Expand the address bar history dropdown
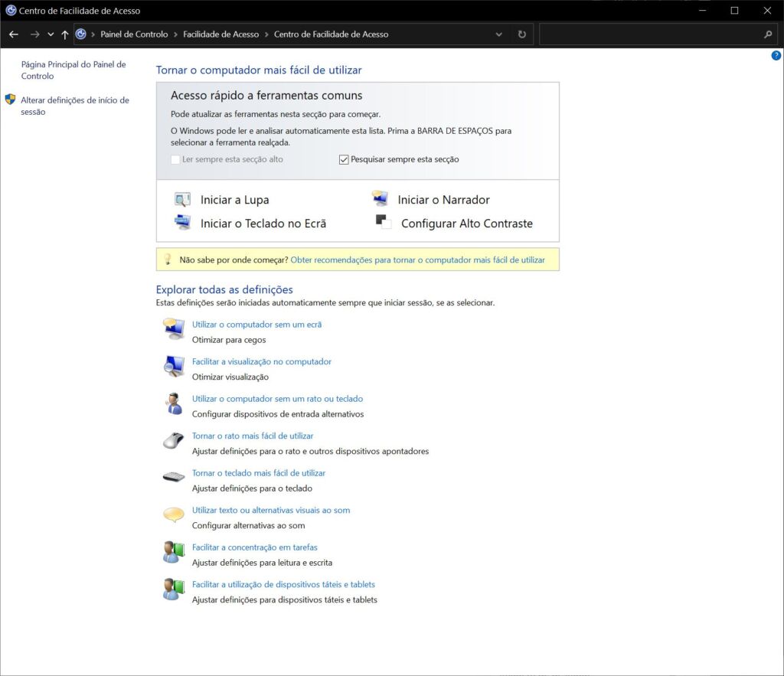This screenshot has width=784, height=676. pyautogui.click(x=498, y=34)
